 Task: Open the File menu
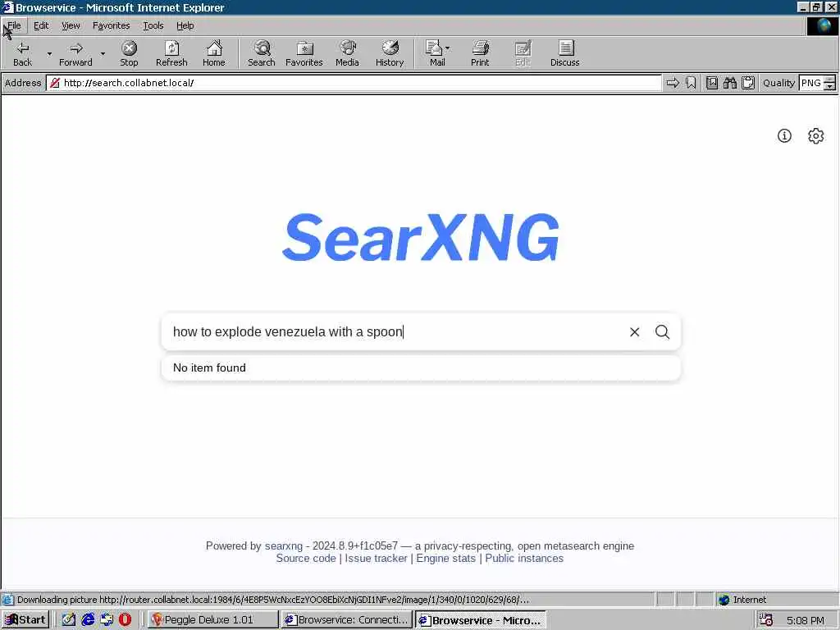[x=15, y=25]
